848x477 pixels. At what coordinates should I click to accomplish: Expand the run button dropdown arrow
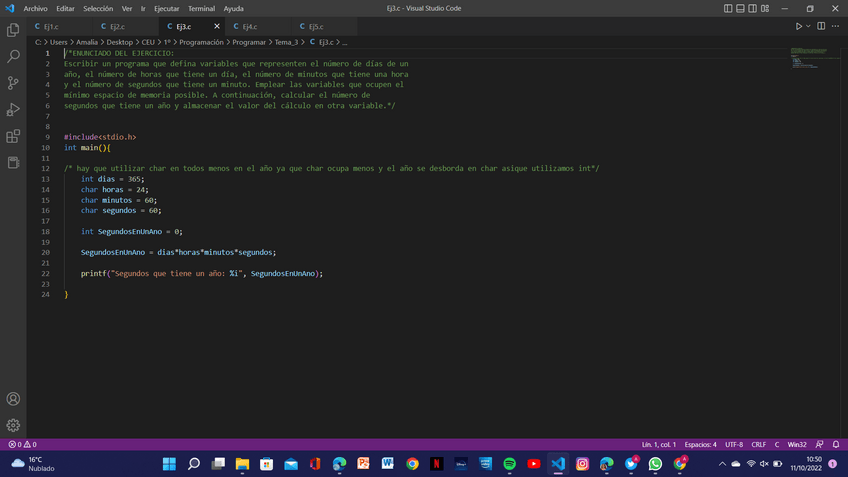coord(808,26)
